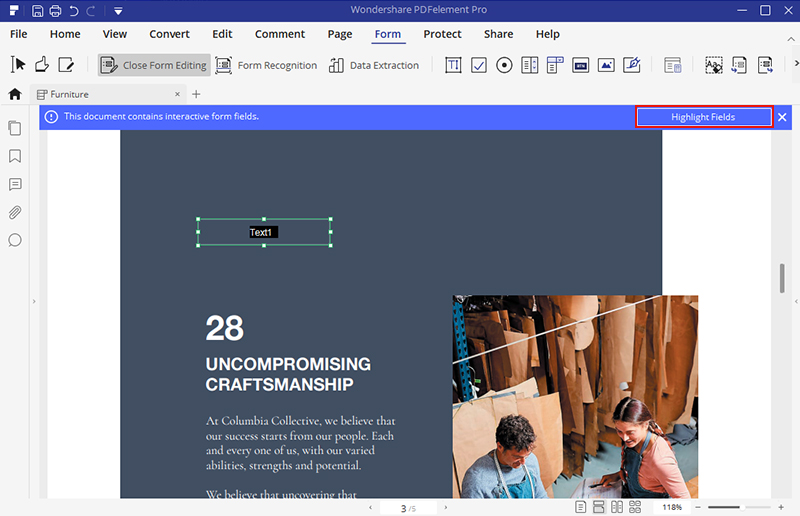Open the Protect menu tab
Image resolution: width=800 pixels, height=516 pixels.
pos(442,34)
